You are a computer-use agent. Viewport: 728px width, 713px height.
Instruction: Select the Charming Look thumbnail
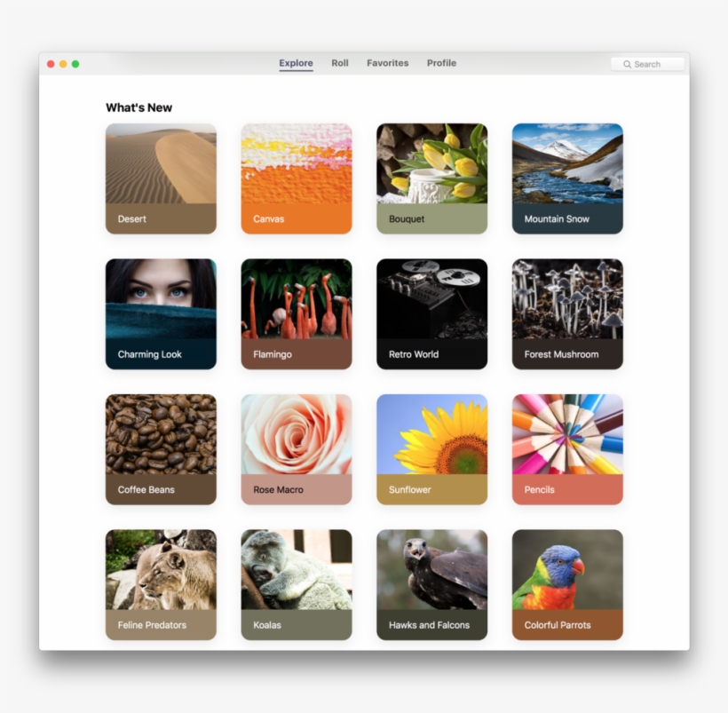click(161, 313)
